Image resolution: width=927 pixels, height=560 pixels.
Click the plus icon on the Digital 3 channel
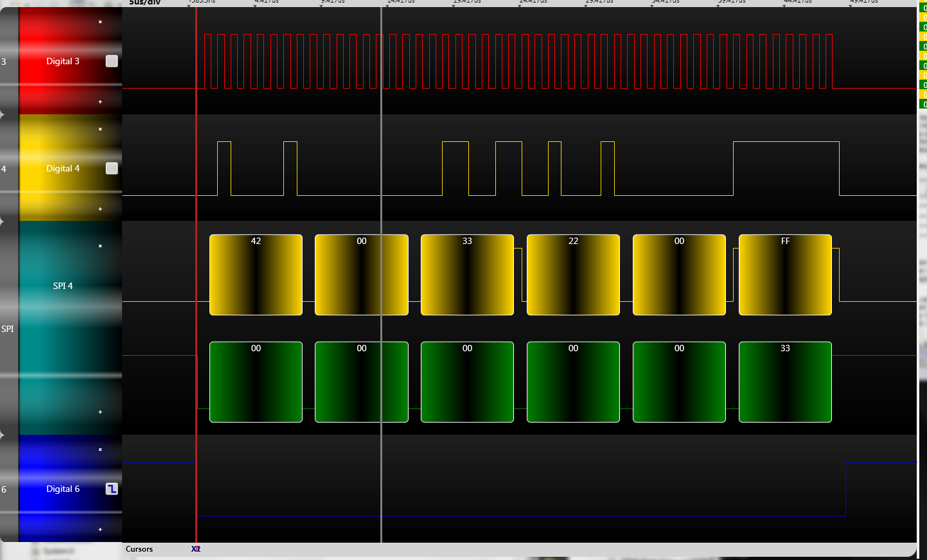[x=100, y=101]
